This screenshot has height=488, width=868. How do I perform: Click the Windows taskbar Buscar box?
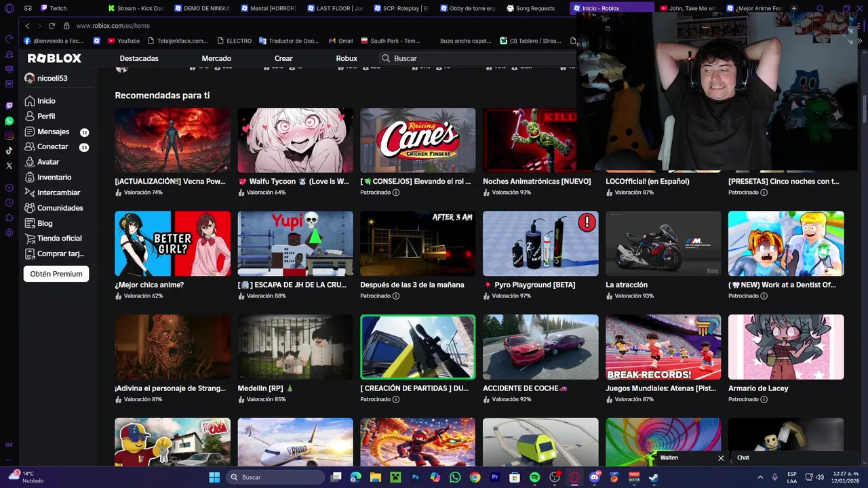[x=273, y=477]
